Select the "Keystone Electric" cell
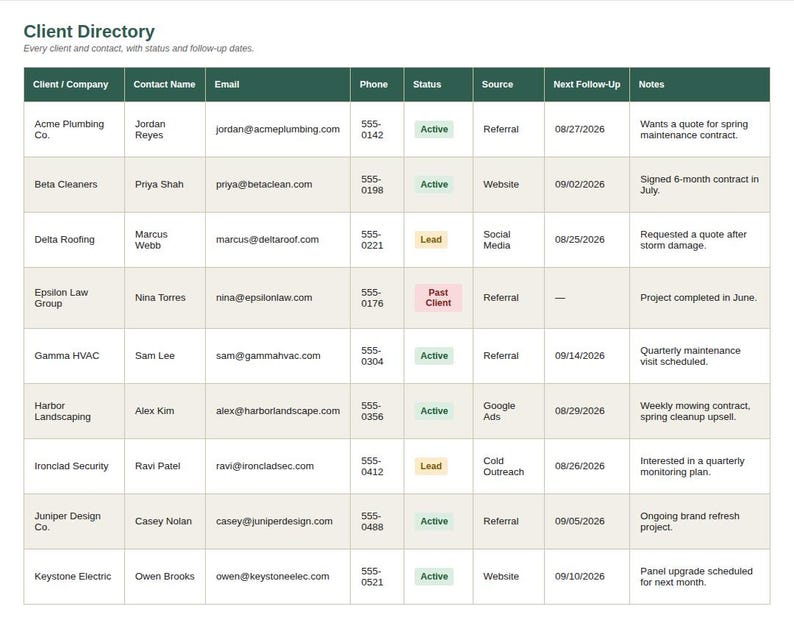 74,577
